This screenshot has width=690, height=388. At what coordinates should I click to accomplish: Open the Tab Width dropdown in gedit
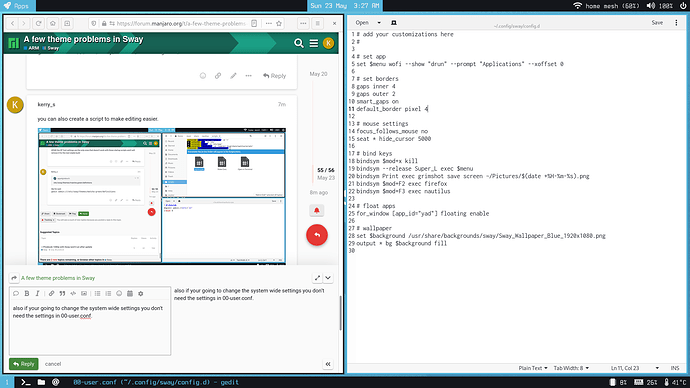point(571,368)
